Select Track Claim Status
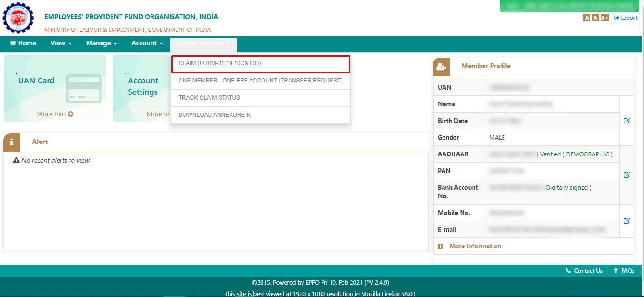The image size is (644, 297). click(260, 98)
